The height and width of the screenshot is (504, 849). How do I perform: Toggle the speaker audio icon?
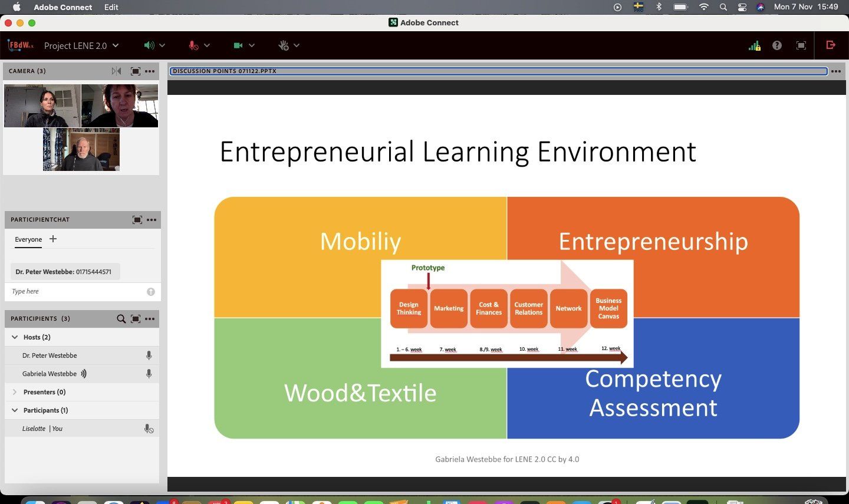point(149,45)
